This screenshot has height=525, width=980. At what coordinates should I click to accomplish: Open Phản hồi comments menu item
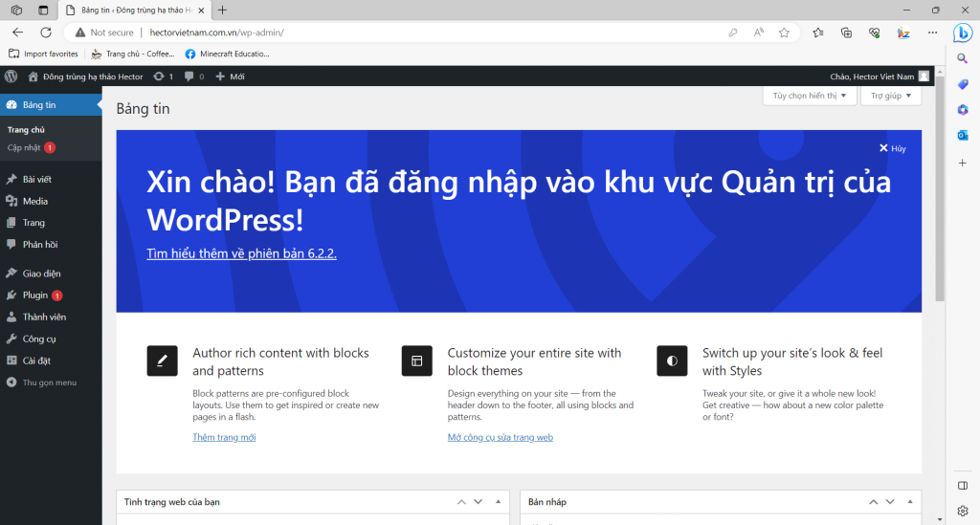[51, 245]
